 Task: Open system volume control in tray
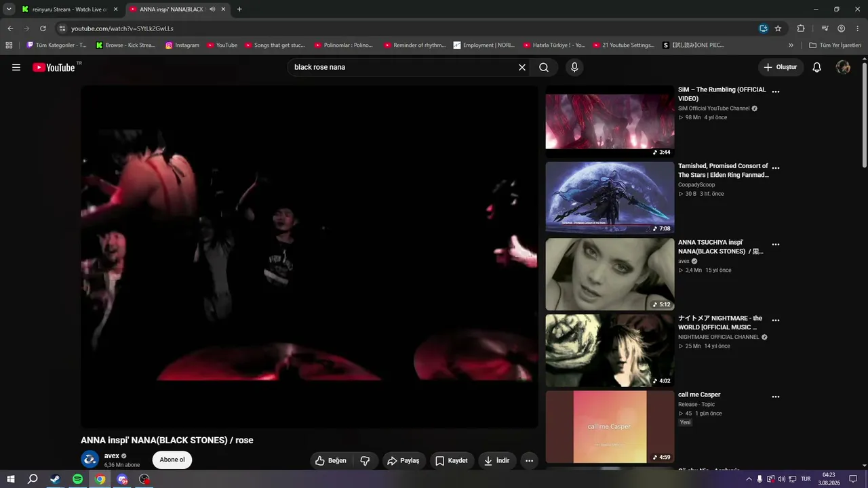[781, 479]
